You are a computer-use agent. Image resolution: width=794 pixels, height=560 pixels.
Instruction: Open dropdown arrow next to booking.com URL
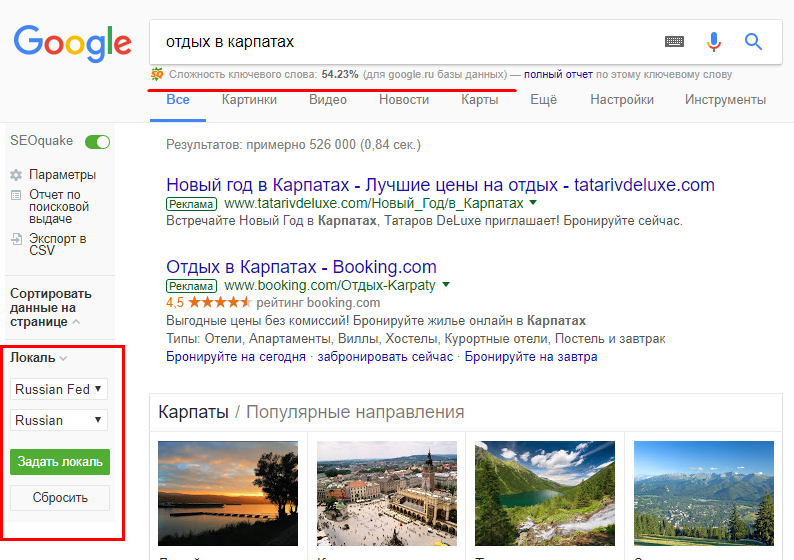pyautogui.click(x=446, y=285)
